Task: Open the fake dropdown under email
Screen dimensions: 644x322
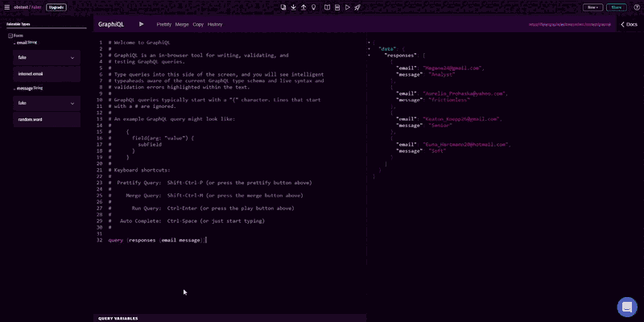Action: [x=47, y=57]
